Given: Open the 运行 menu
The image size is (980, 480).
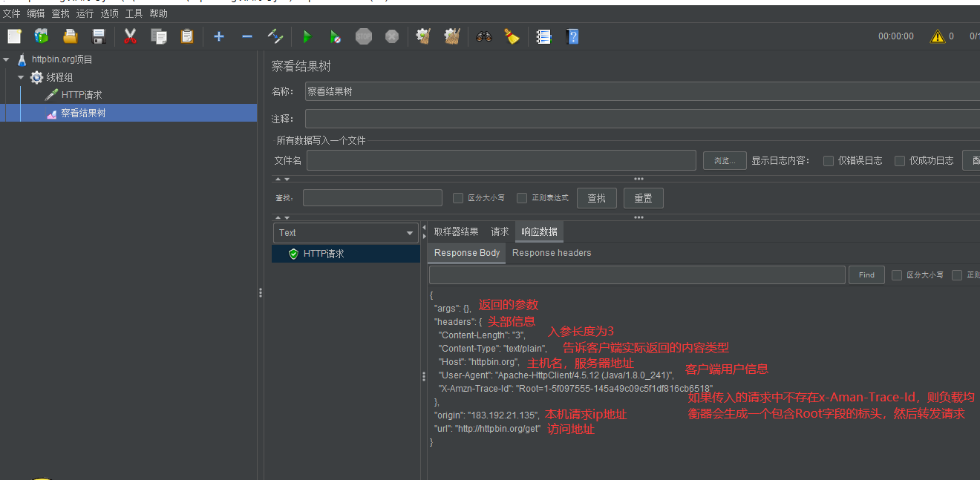Looking at the screenshot, I should point(84,13).
